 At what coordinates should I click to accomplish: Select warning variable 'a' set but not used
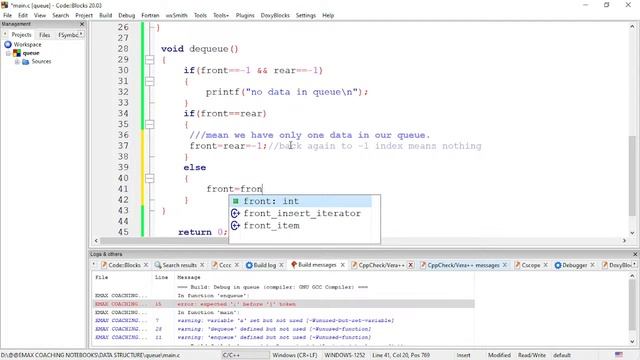(x=284, y=321)
